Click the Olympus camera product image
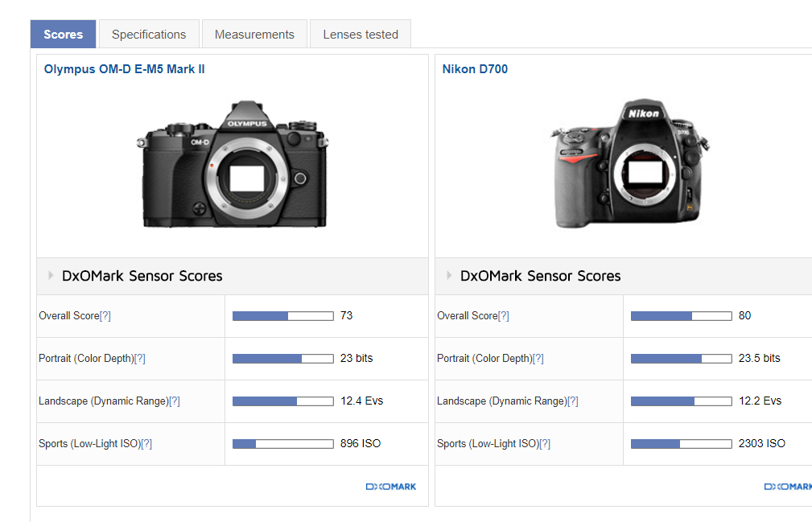 [233, 164]
